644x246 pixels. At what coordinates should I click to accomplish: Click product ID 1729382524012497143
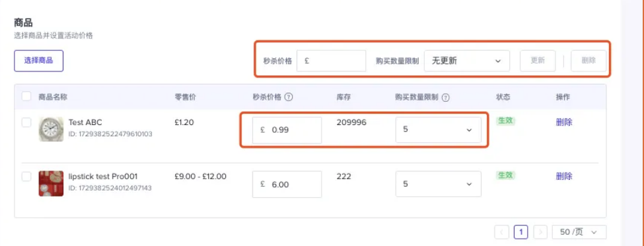pos(110,188)
